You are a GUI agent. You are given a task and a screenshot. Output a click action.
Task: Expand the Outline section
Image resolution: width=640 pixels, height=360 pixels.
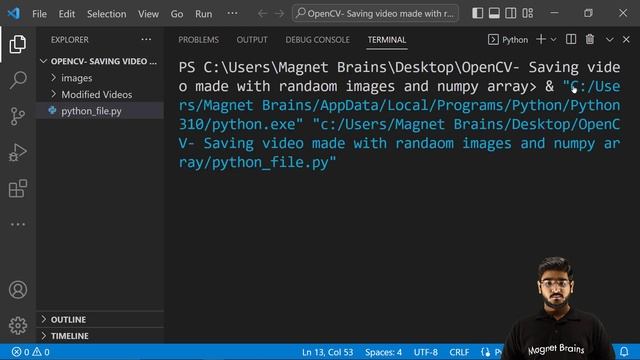click(100, 319)
